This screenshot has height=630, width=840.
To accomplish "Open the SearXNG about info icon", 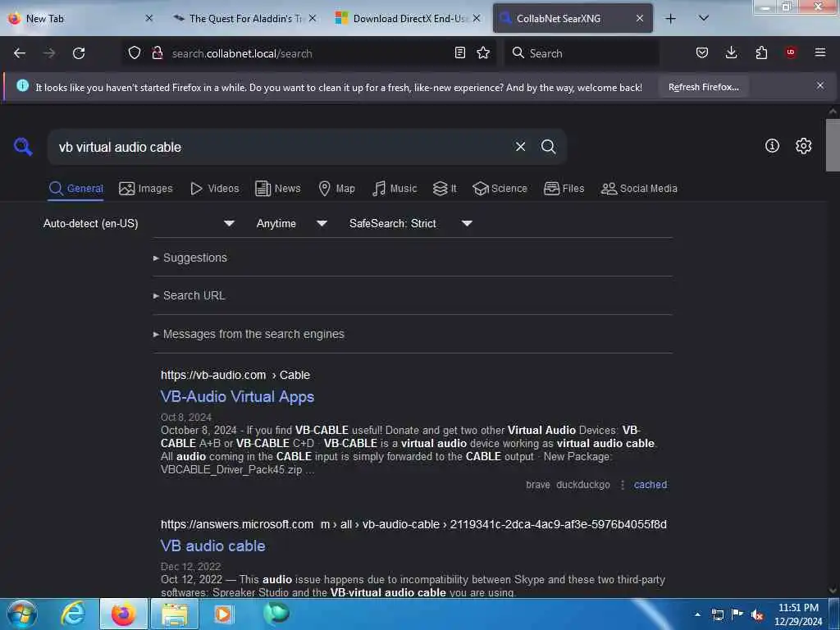I will click(x=772, y=146).
